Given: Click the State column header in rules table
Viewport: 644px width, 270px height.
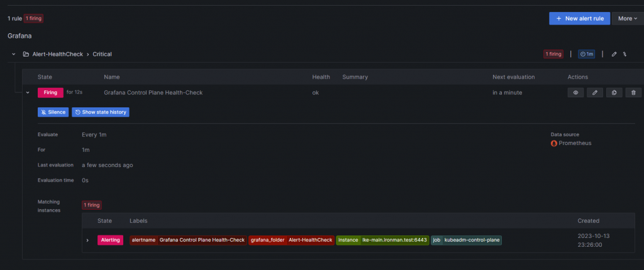Looking at the screenshot, I should click(x=45, y=77).
